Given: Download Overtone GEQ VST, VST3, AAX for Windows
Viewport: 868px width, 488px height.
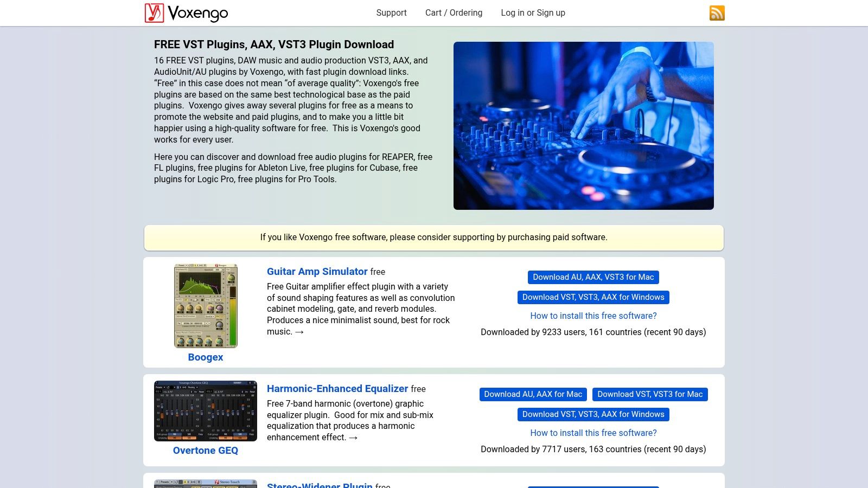Looking at the screenshot, I should pyautogui.click(x=593, y=414).
